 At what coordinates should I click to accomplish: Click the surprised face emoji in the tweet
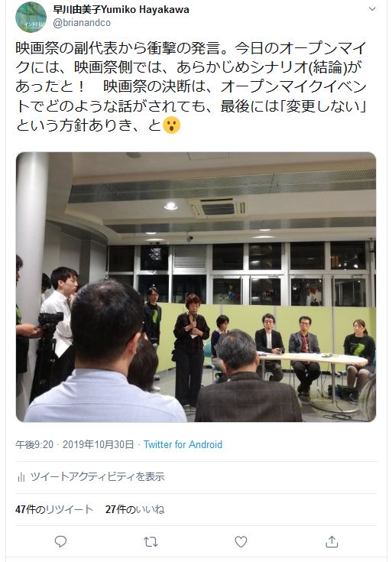tap(172, 125)
